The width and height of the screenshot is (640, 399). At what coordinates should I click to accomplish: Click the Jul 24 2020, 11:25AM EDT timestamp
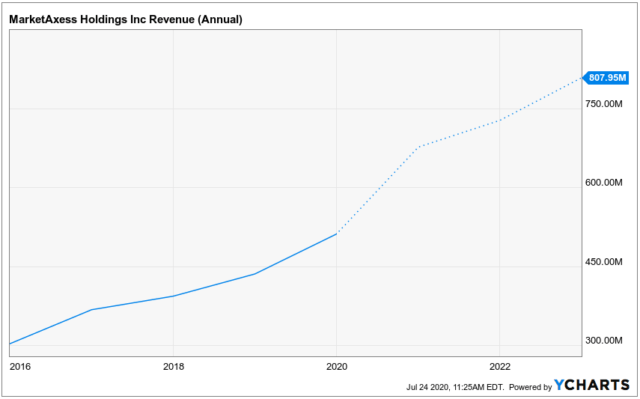coord(455,387)
